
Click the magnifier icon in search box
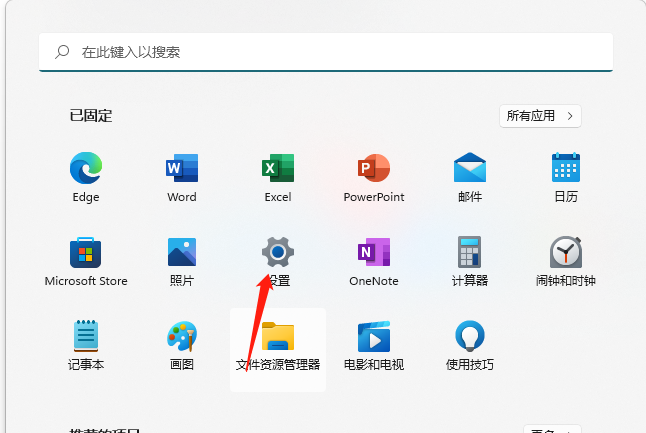pyautogui.click(x=62, y=52)
